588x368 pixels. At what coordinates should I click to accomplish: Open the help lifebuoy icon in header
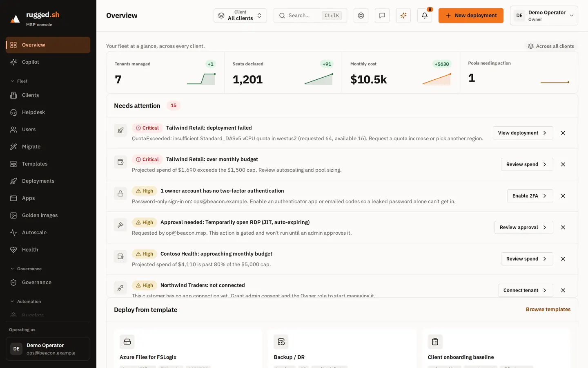[361, 16]
